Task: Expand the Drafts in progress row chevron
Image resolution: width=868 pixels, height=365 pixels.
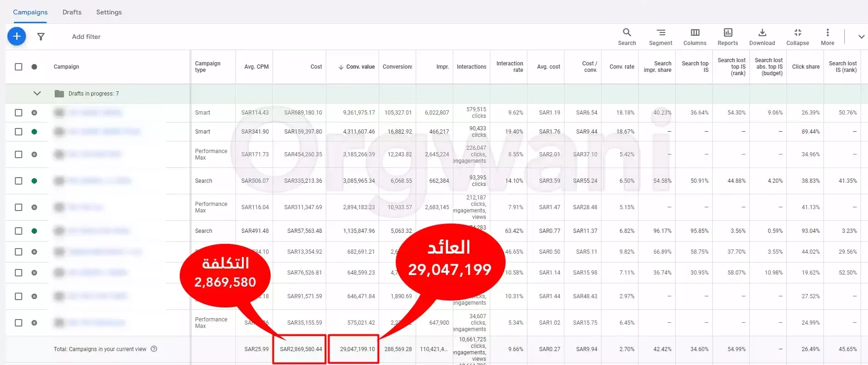Action: (x=37, y=94)
